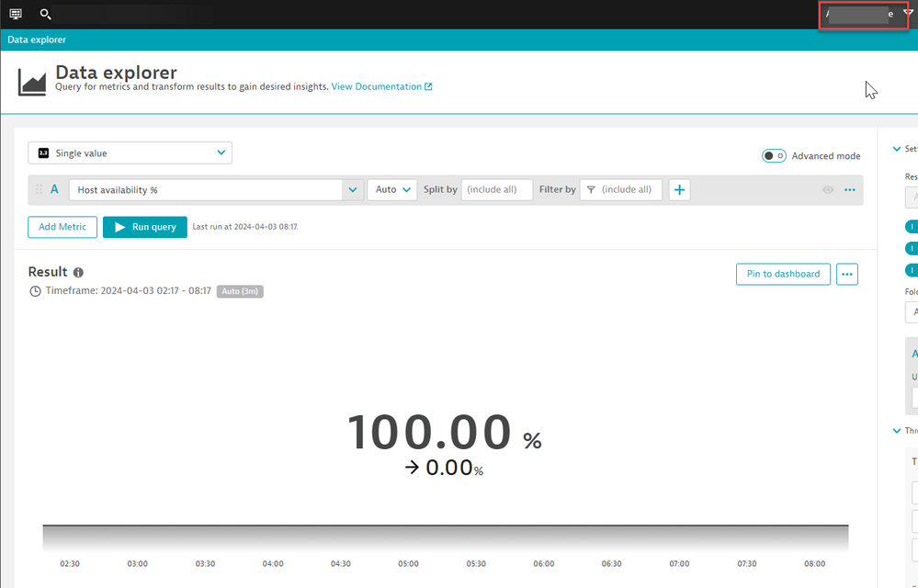Open the dashboards menu icon in top bar
The height and width of the screenshot is (588, 918).
click(16, 14)
